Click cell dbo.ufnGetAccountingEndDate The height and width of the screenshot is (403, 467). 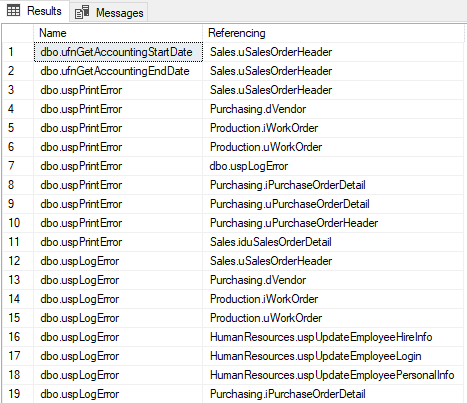118,71
